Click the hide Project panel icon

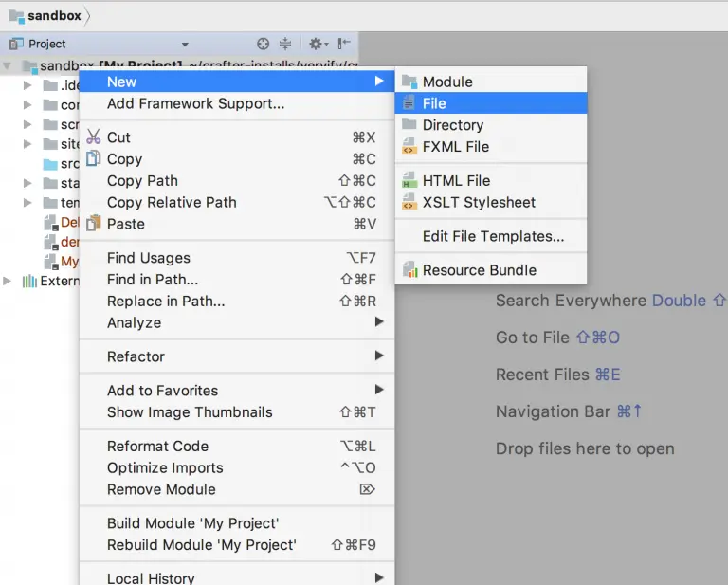344,44
